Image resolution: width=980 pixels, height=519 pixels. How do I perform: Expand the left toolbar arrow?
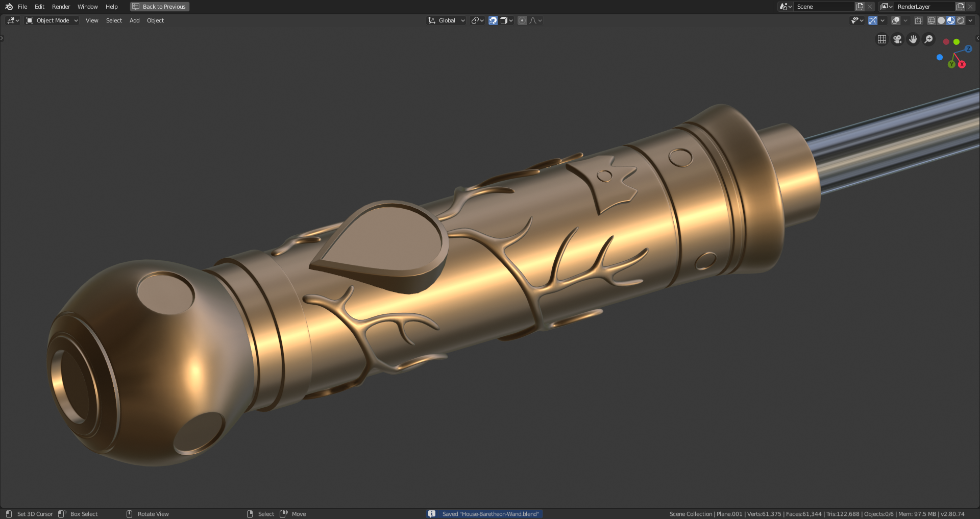point(2,38)
